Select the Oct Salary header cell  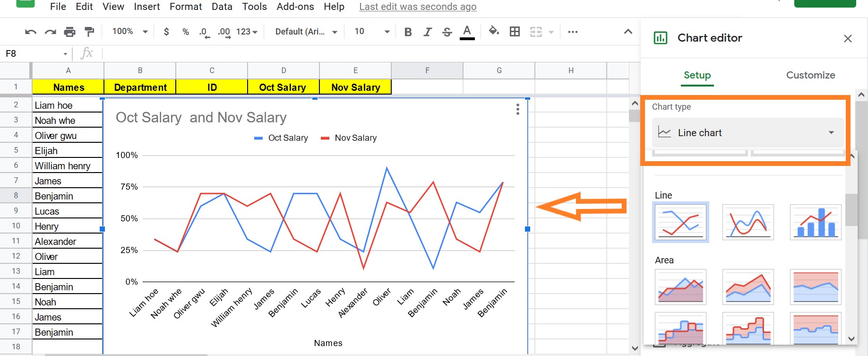pos(284,87)
